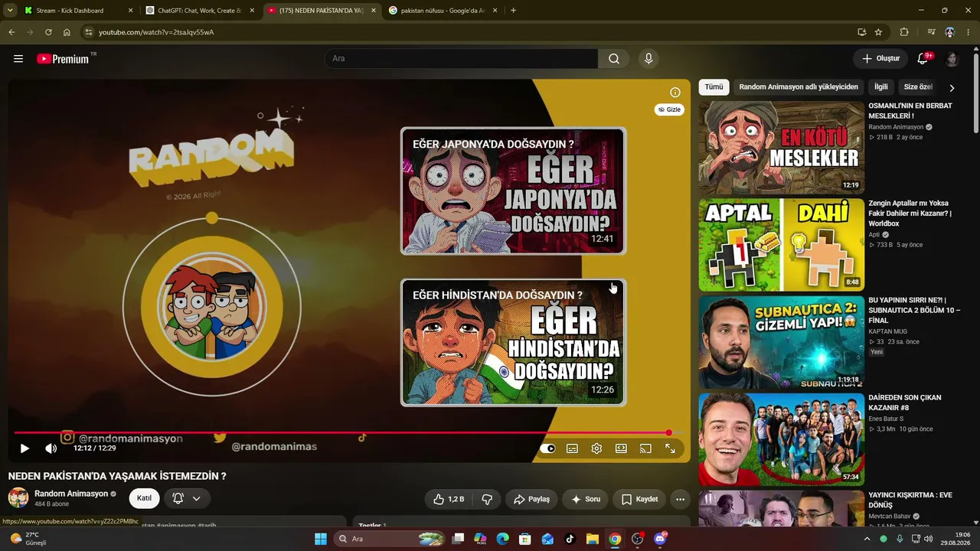Toggle subtitles with the captions button
The height and width of the screenshot is (551, 980).
click(x=572, y=448)
